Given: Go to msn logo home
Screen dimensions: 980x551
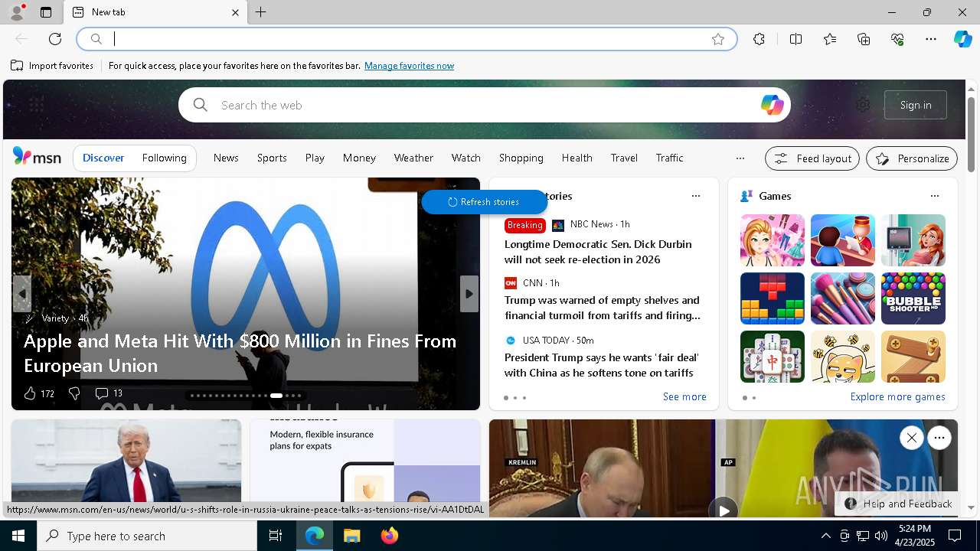Looking at the screenshot, I should (x=37, y=157).
